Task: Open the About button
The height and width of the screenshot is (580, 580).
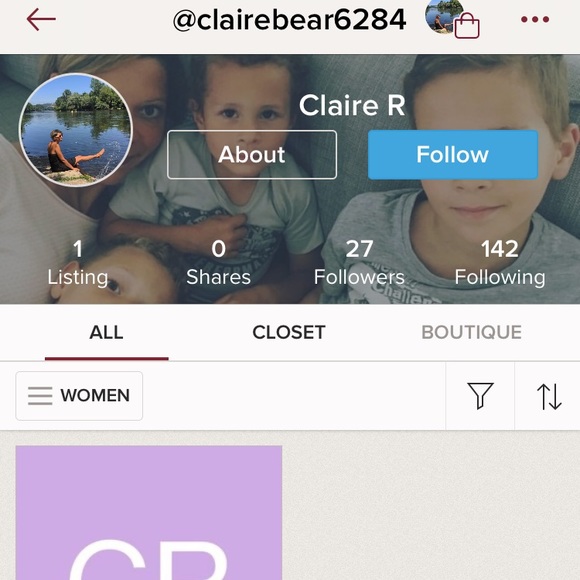Action: click(x=252, y=155)
